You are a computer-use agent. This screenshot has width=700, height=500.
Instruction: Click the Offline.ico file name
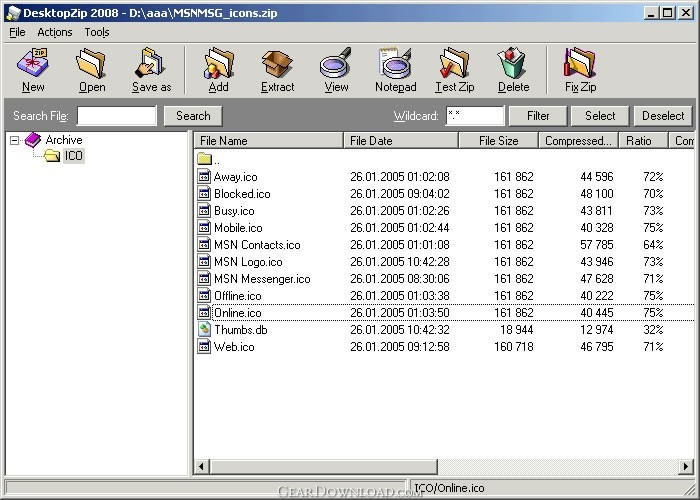[238, 296]
